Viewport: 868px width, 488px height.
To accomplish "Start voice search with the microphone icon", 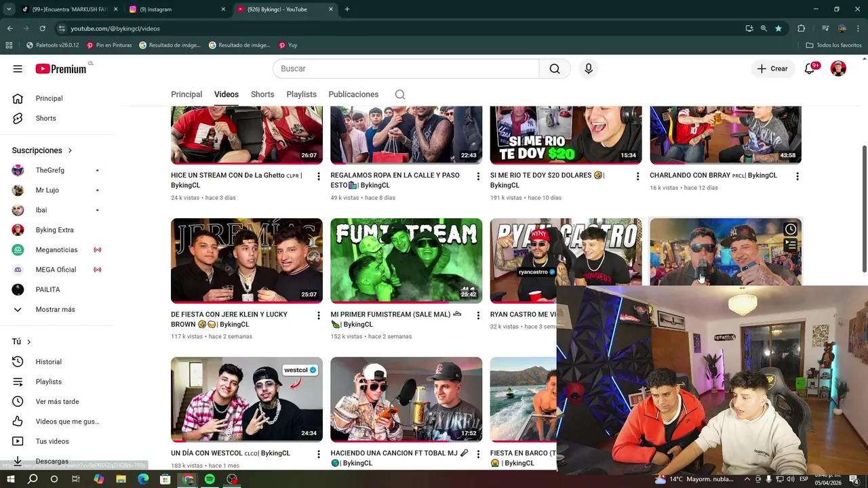I will click(x=589, y=68).
